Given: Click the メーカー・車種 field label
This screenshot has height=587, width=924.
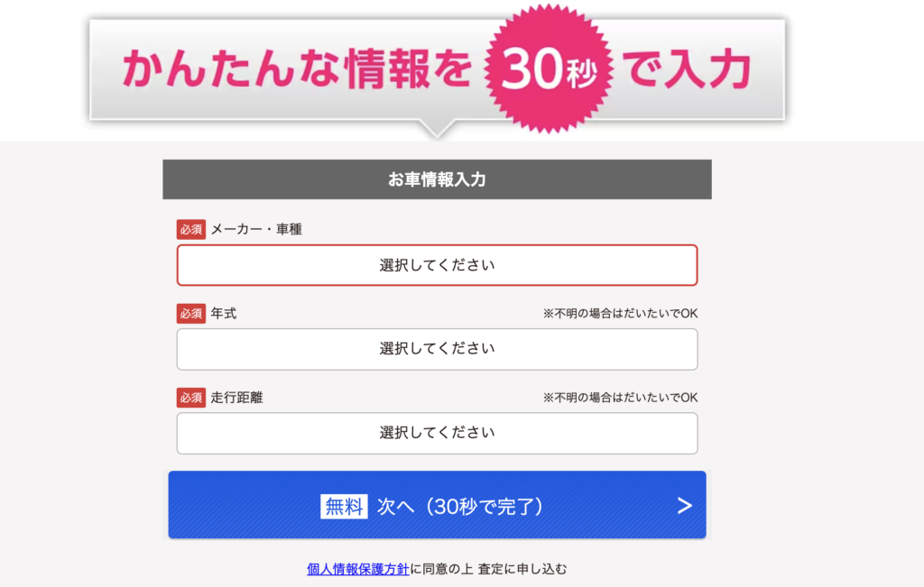Looking at the screenshot, I should (256, 229).
